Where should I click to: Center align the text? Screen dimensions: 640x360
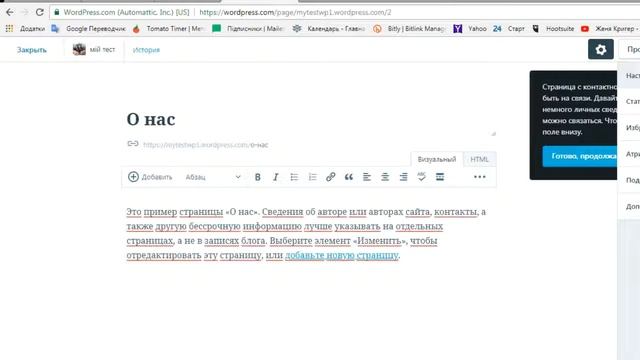[x=385, y=177]
